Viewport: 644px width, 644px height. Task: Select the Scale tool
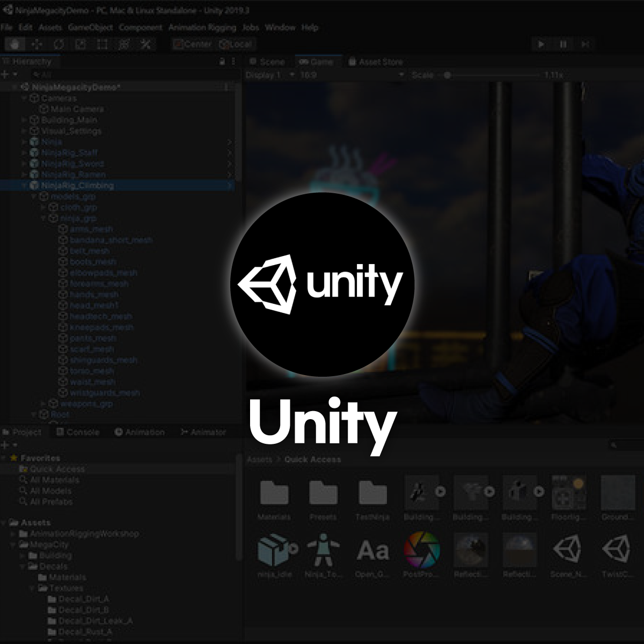click(x=80, y=44)
